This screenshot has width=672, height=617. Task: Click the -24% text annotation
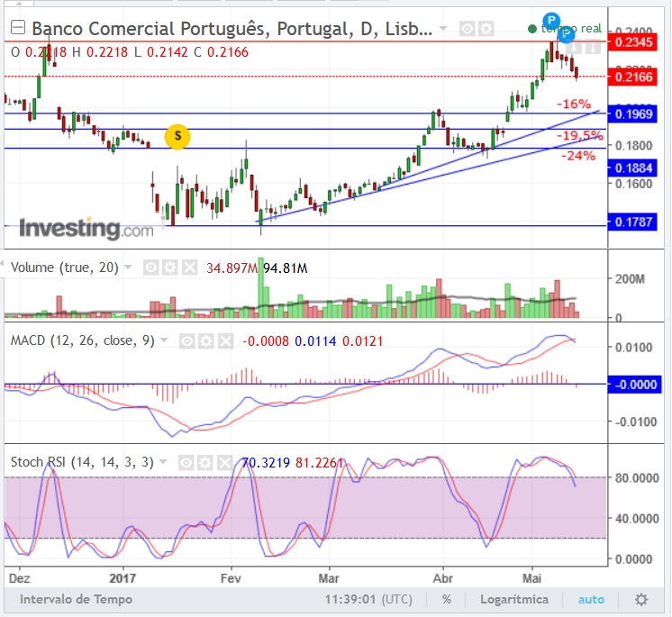coord(578,156)
